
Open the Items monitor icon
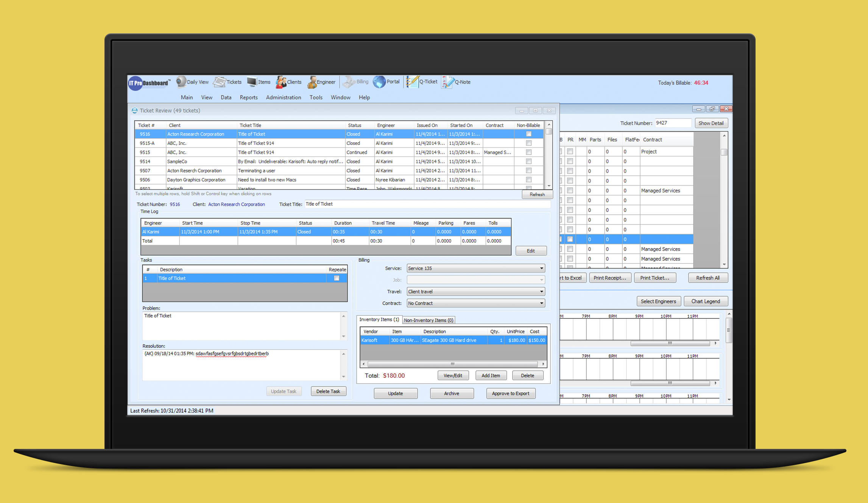coord(252,82)
